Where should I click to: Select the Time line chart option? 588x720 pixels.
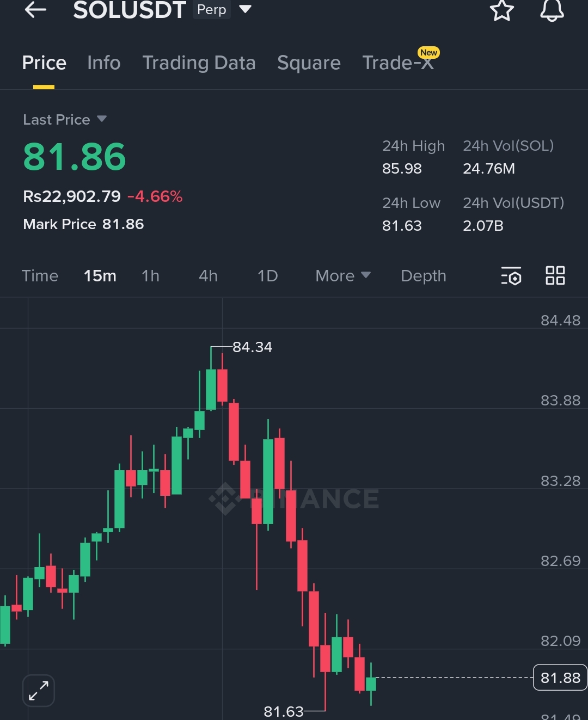[x=40, y=276]
